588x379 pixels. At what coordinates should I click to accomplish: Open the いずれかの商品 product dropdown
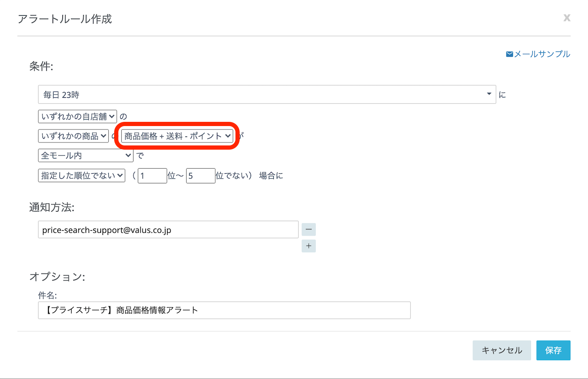click(x=73, y=136)
